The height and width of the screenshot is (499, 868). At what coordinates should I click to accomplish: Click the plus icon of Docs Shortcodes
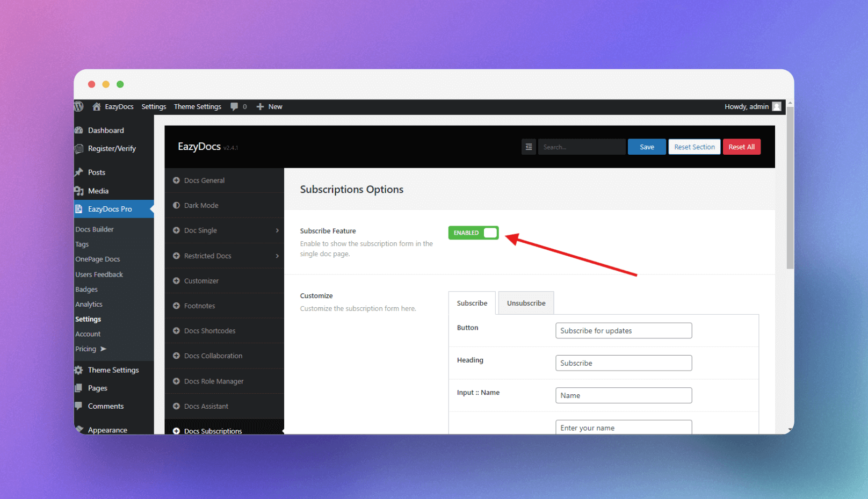tap(176, 331)
